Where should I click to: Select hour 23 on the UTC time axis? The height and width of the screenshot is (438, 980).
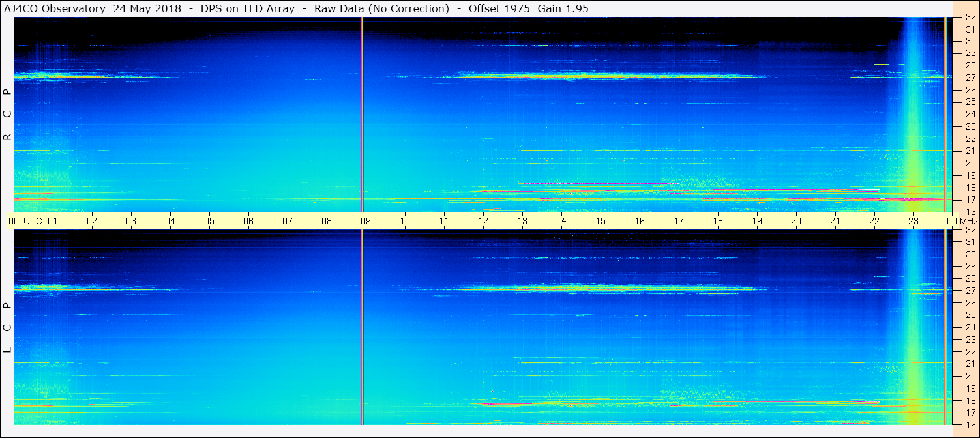[x=913, y=221]
